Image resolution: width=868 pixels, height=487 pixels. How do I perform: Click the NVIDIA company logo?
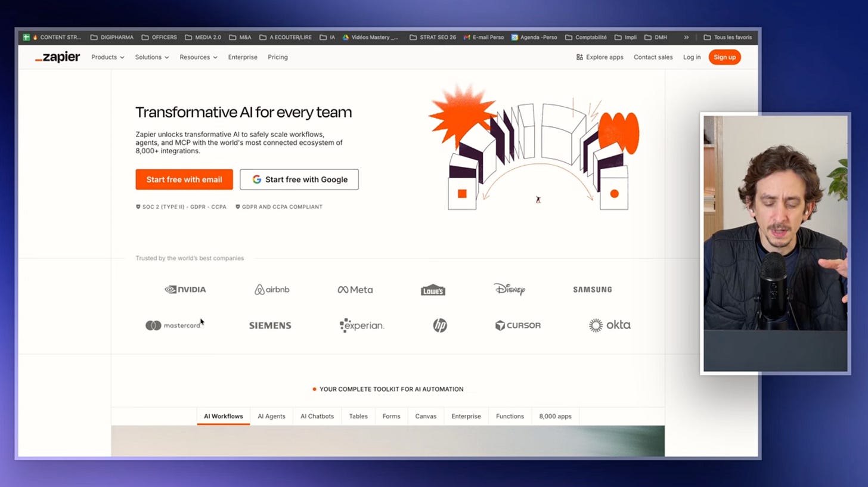tap(185, 290)
